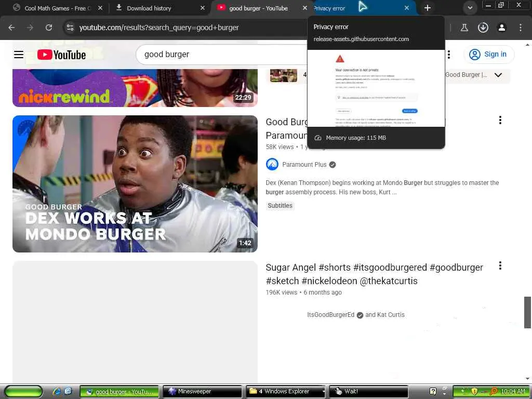This screenshot has height=399, width=532.
Task: Open options menu for Sugar Angel video
Action: (x=500, y=265)
